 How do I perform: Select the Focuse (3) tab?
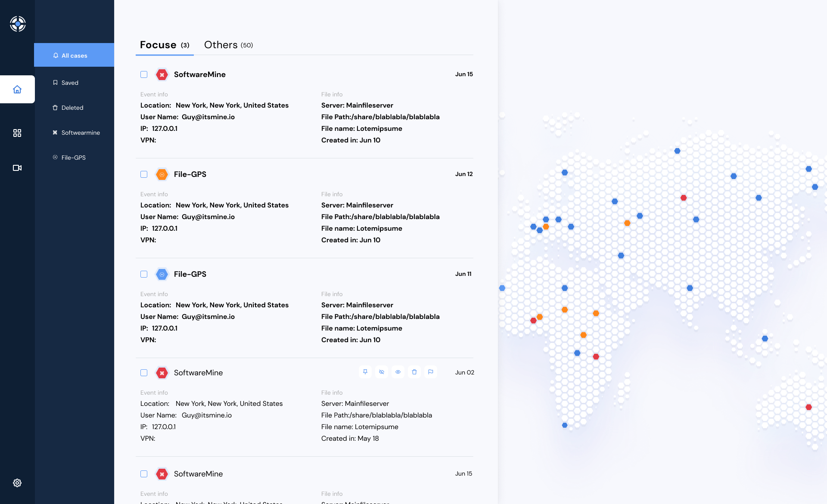[165, 45]
